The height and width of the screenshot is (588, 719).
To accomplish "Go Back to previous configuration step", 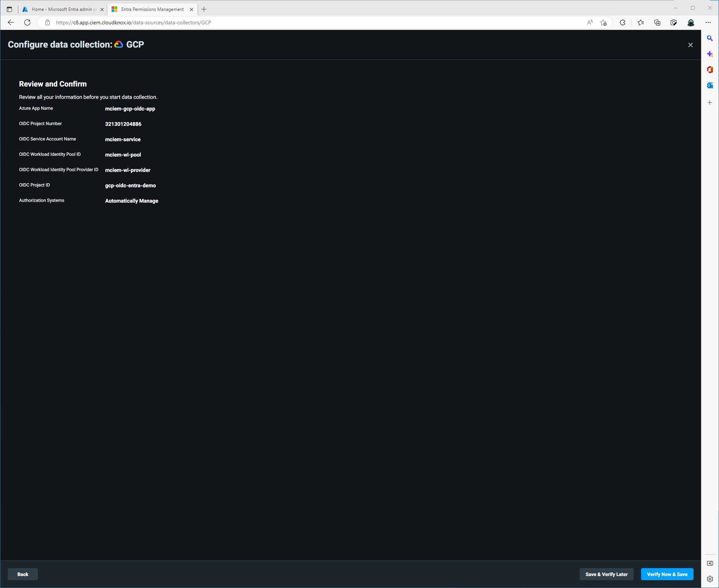I will tap(23, 574).
